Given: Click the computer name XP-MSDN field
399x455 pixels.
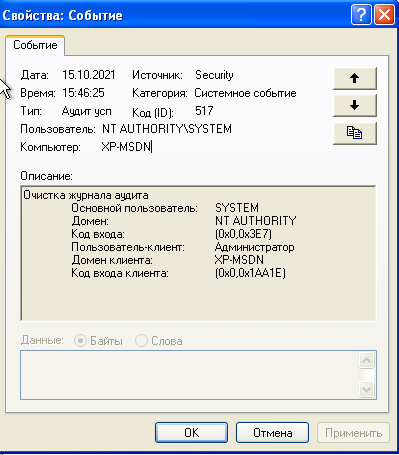Looking at the screenshot, I should coord(127,147).
